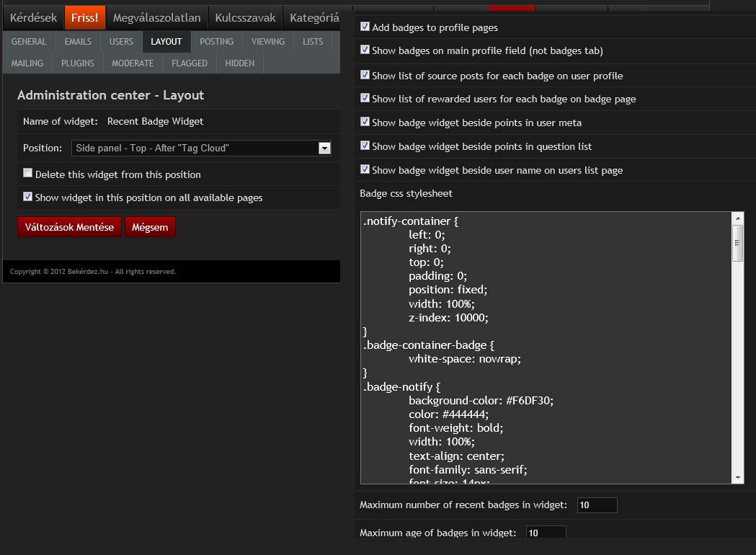Switch to the GENERAL admin tab
The width and height of the screenshot is (756, 555).
(x=29, y=42)
